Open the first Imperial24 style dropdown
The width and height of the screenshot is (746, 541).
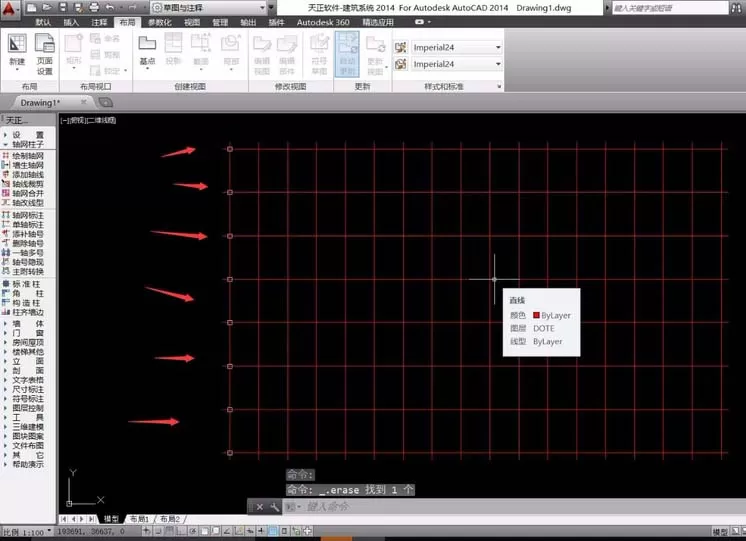pyautogui.click(x=456, y=47)
